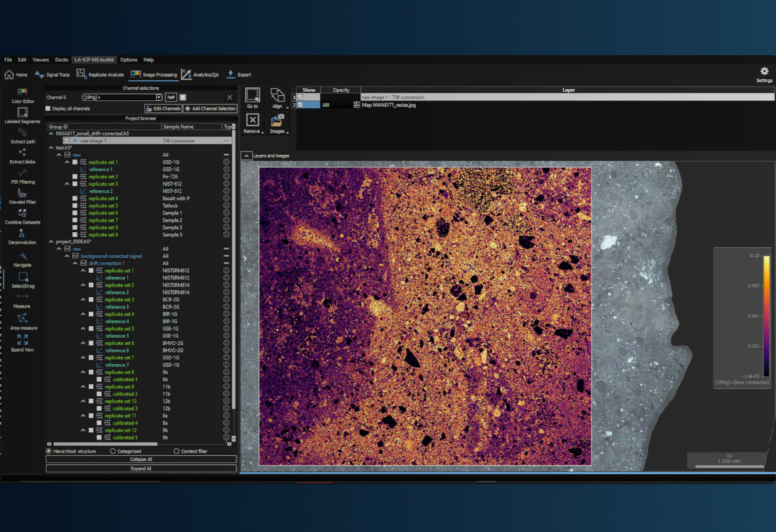This screenshot has height=532, width=776.
Task: Collapse NWA817_zone6_drift-corrected.h5 node
Action: pos(51,134)
